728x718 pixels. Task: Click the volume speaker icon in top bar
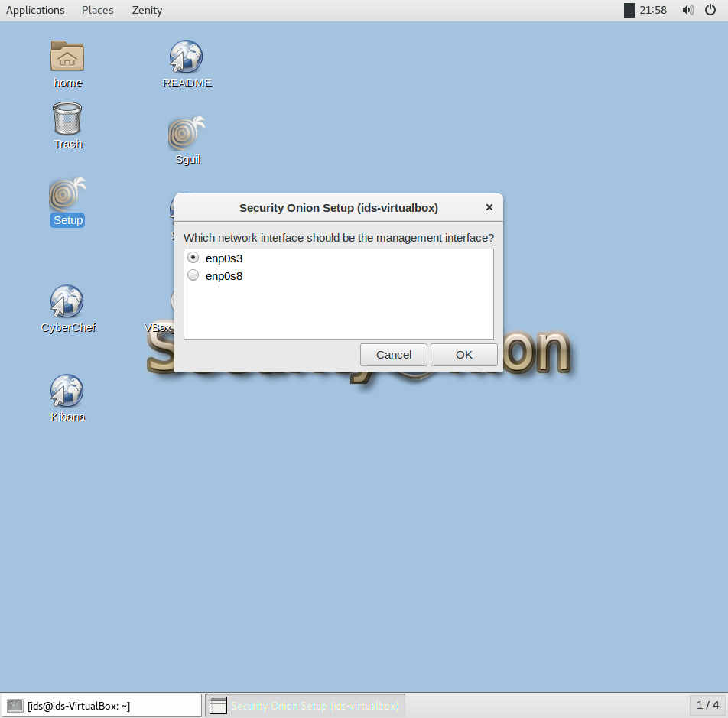point(688,10)
